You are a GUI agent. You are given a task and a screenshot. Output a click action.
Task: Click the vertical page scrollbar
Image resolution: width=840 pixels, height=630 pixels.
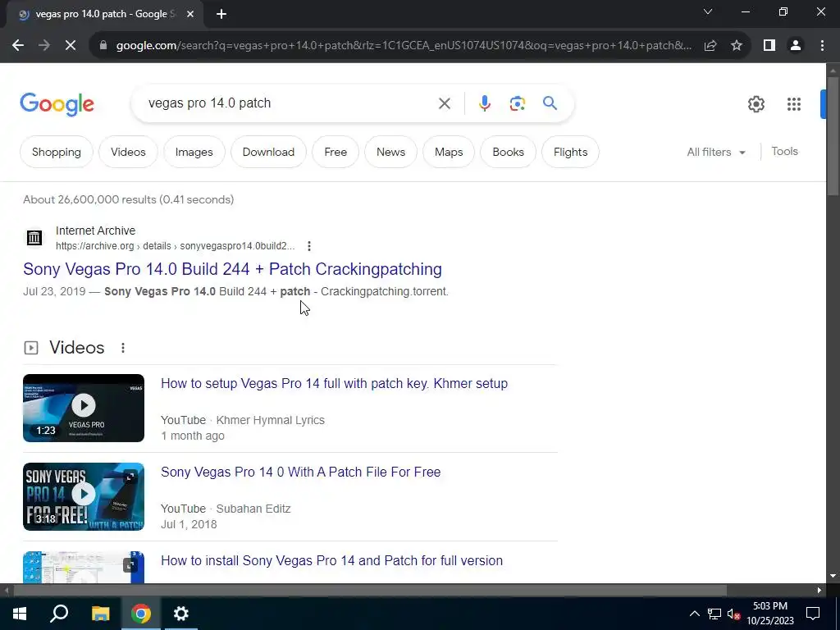833,136
